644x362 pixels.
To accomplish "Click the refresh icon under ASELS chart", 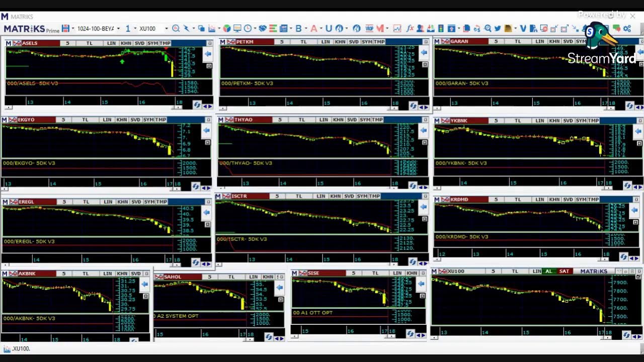I will tap(197, 105).
